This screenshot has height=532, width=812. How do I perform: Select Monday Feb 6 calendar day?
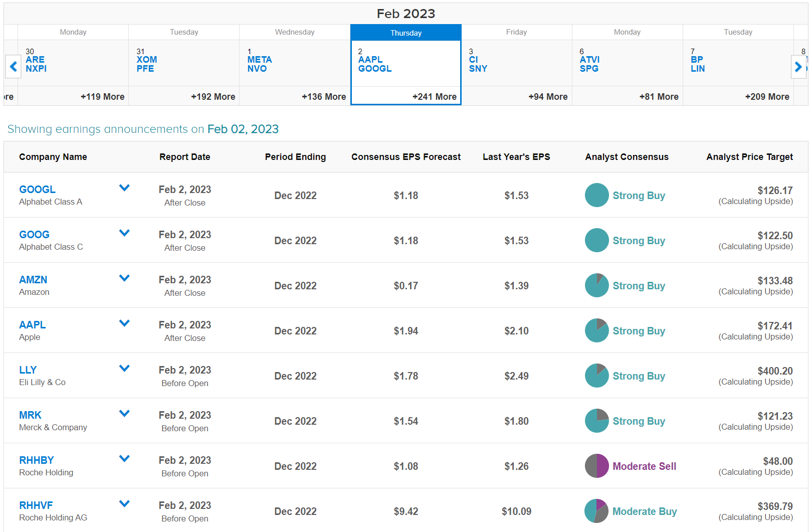627,65
